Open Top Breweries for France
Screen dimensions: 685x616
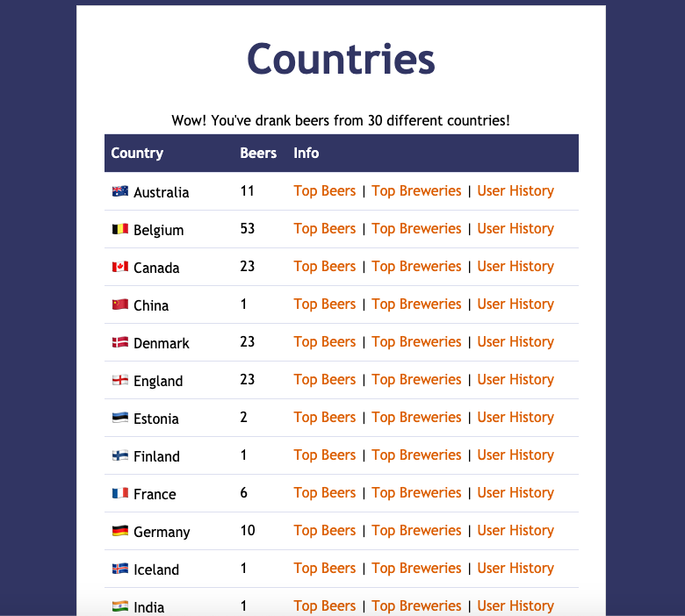tap(416, 493)
